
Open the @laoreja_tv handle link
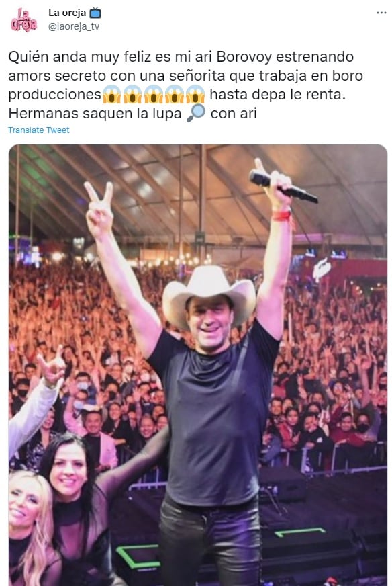point(74,26)
